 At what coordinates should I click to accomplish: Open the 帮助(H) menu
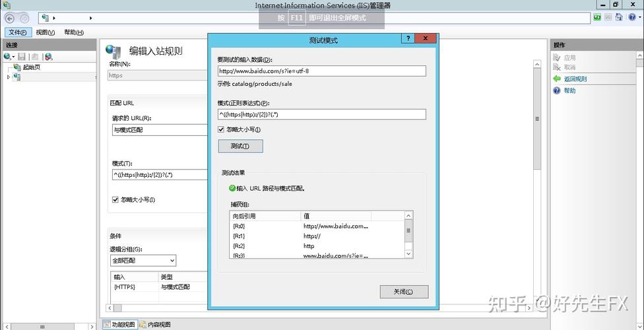(x=74, y=32)
